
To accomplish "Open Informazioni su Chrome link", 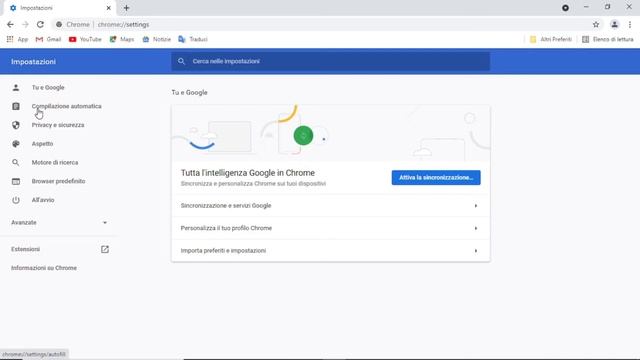I will click(x=44, y=268).
